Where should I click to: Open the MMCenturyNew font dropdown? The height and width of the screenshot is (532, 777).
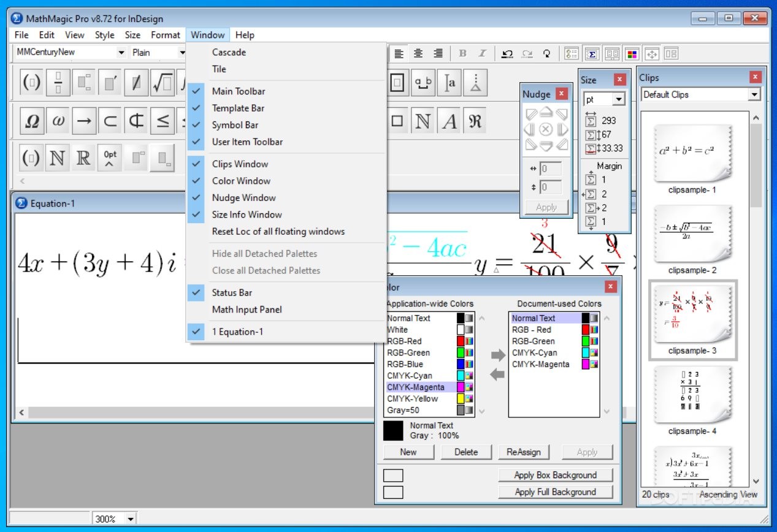tap(121, 53)
